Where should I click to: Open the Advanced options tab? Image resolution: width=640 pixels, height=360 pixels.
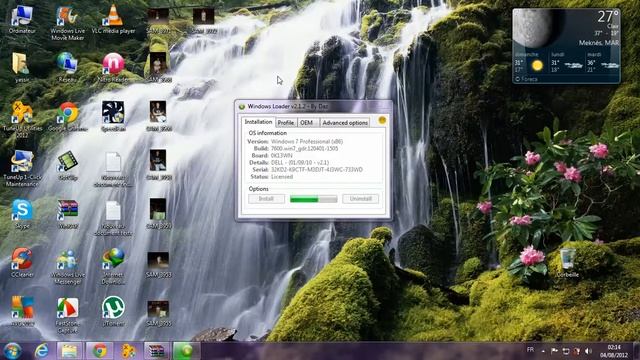[345, 123]
